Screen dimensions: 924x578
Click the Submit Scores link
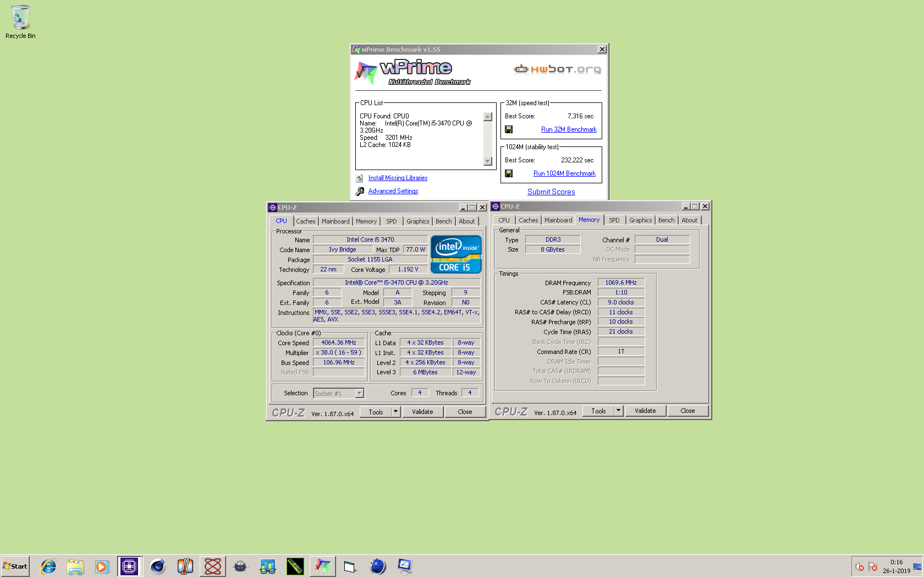(x=551, y=192)
